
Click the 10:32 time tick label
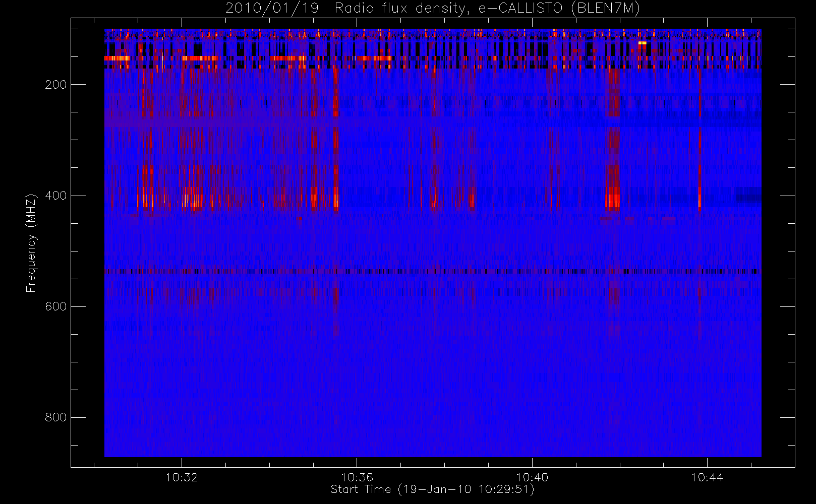(x=182, y=477)
